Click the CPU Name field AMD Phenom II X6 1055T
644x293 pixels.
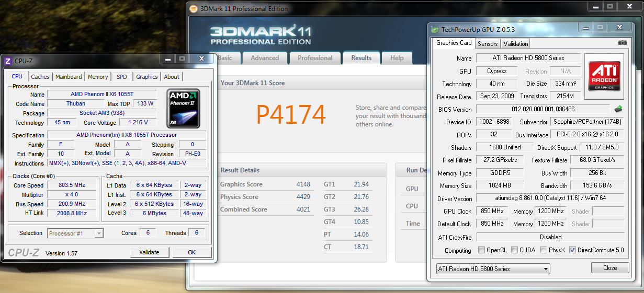coord(101,95)
